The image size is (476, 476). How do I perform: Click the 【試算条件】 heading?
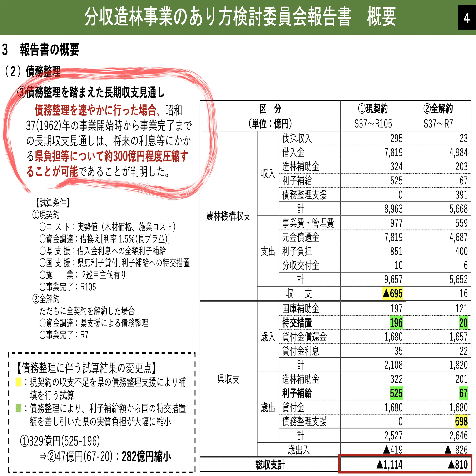click(53, 203)
